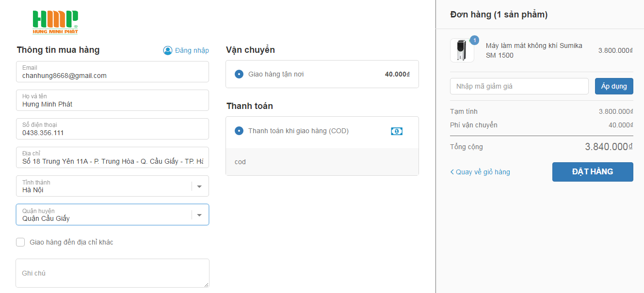The height and width of the screenshot is (293, 644).
Task: Click the back chevron beside Quay về giỏ hàng
Action: tap(452, 172)
